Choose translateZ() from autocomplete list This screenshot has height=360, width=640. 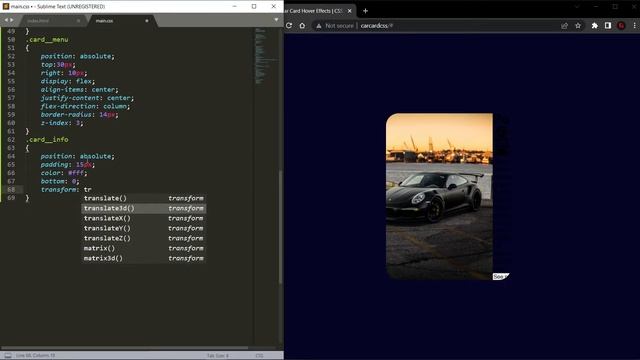pos(143,238)
